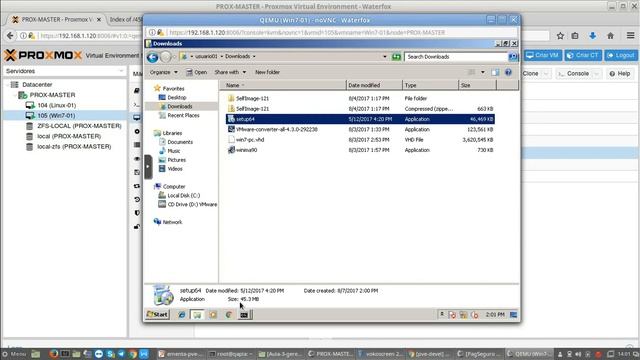Screen dimensions: 640x360
Task: Open the Organize dropdown menu
Action: click(163, 72)
